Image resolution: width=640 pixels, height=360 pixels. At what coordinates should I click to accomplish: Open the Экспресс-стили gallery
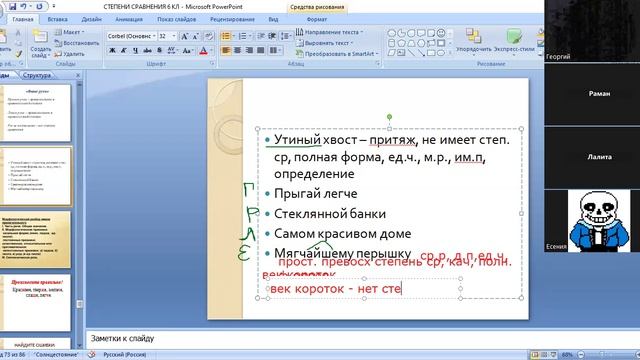[x=514, y=41]
